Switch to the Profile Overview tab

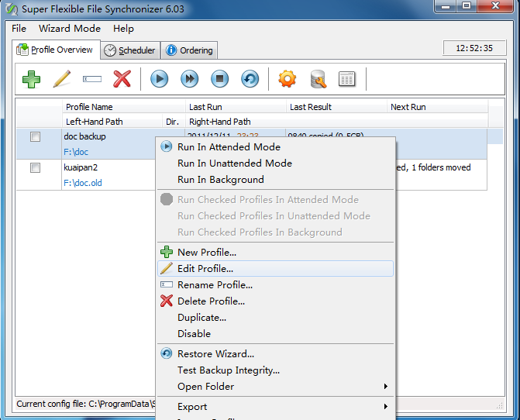(x=56, y=50)
